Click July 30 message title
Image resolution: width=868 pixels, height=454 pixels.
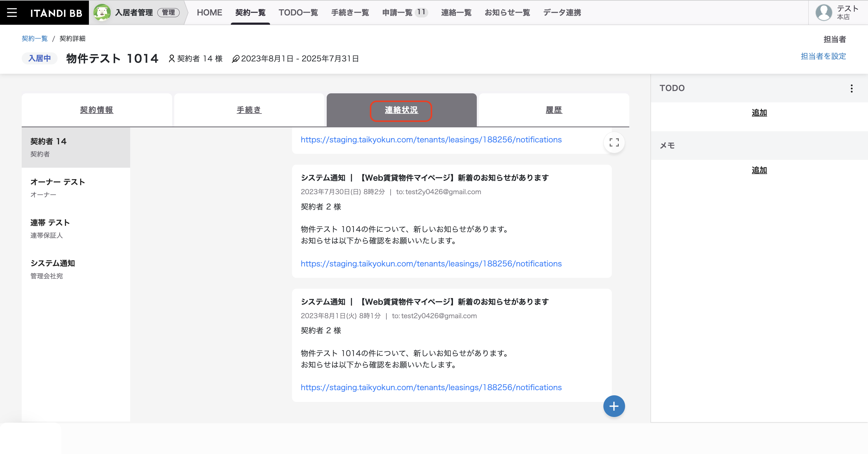[425, 178]
